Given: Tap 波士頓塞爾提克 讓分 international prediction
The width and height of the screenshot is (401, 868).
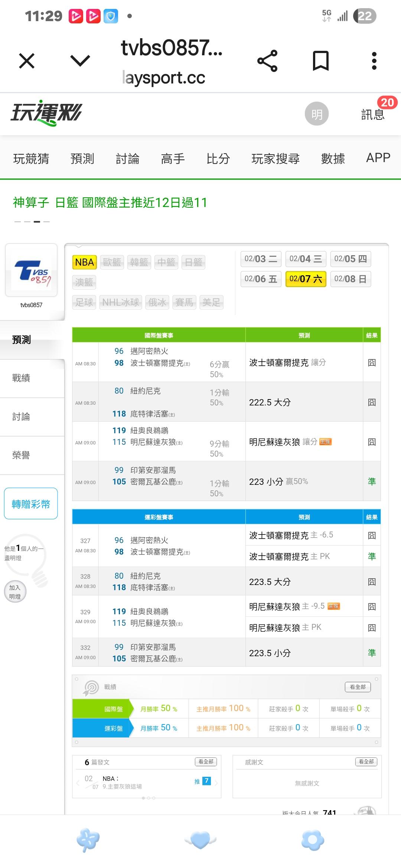Looking at the screenshot, I should (x=287, y=362).
